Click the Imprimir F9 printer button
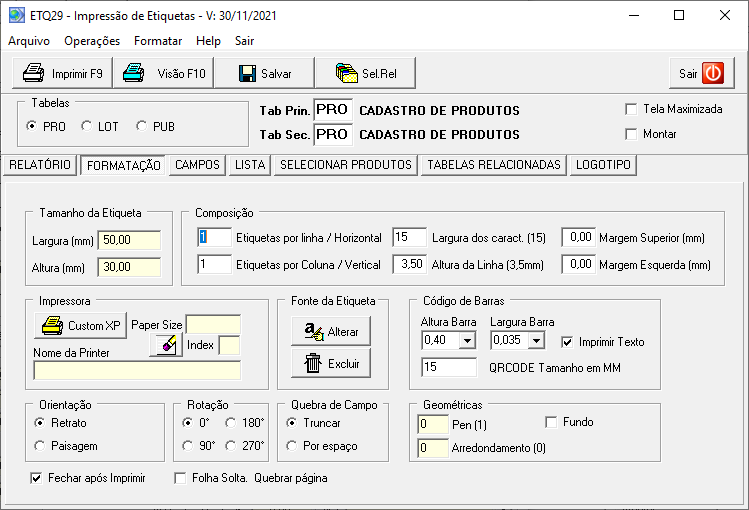Image resolution: width=749 pixels, height=510 pixels. coord(63,73)
